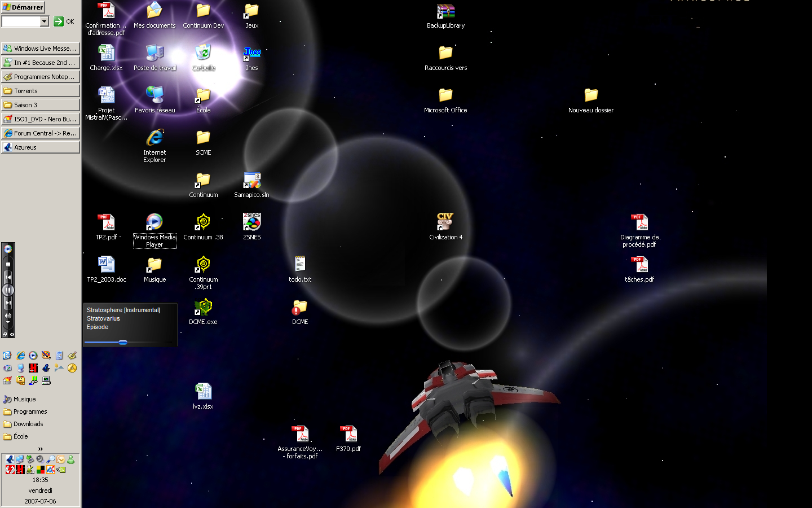812x508 pixels.
Task: Launch Windows Media Player from quick launch
Action: [33, 356]
